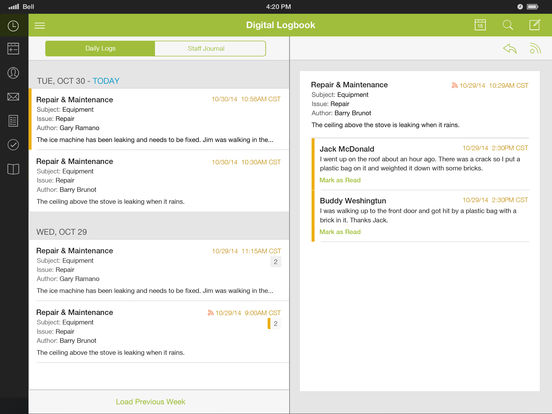552x414 pixels.
Task: Open the checkmark tasks sidebar icon
Action: coord(13,145)
